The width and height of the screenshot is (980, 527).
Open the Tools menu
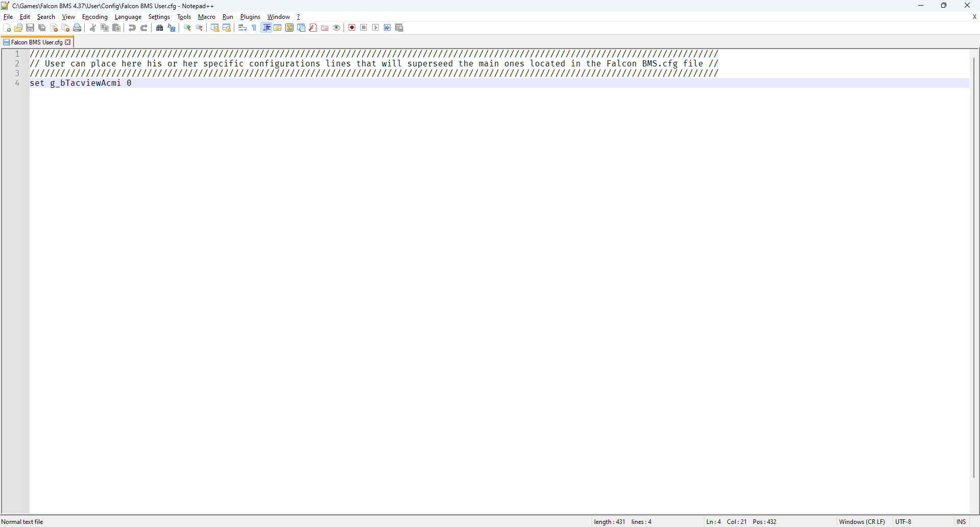tap(184, 17)
